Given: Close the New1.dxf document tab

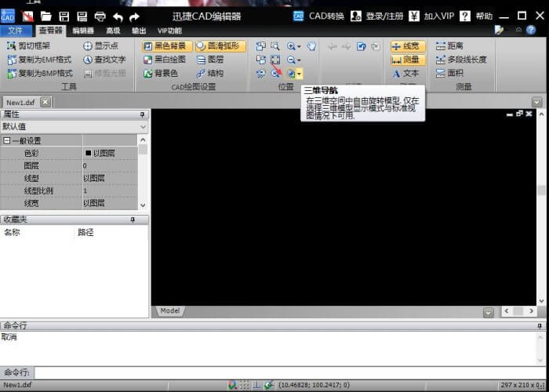Looking at the screenshot, I should click(x=45, y=102).
